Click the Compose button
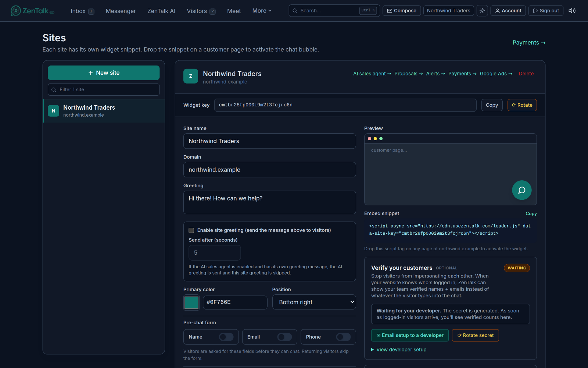 [402, 11]
